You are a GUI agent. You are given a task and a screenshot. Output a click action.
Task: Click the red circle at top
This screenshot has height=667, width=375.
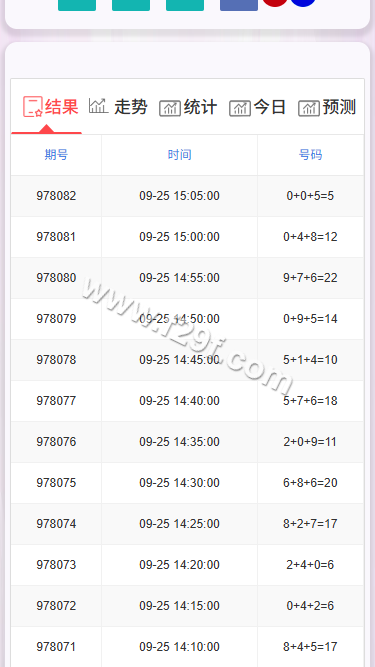coord(275,2)
